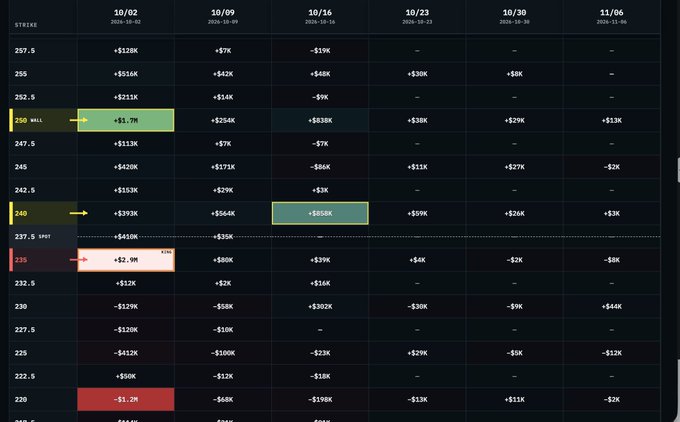Click the highlighted +$1.7M cell at strike 250
The width and height of the screenshot is (680, 422).
point(126,120)
